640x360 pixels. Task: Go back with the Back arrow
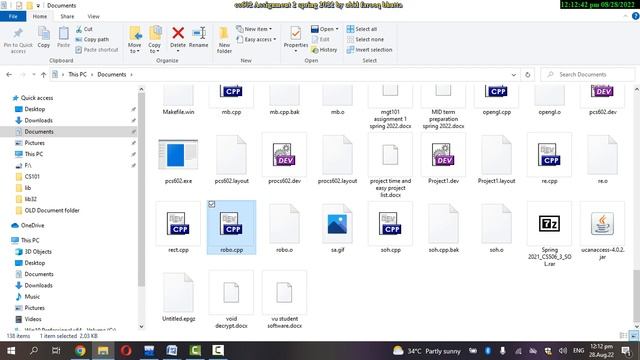[x=9, y=75]
